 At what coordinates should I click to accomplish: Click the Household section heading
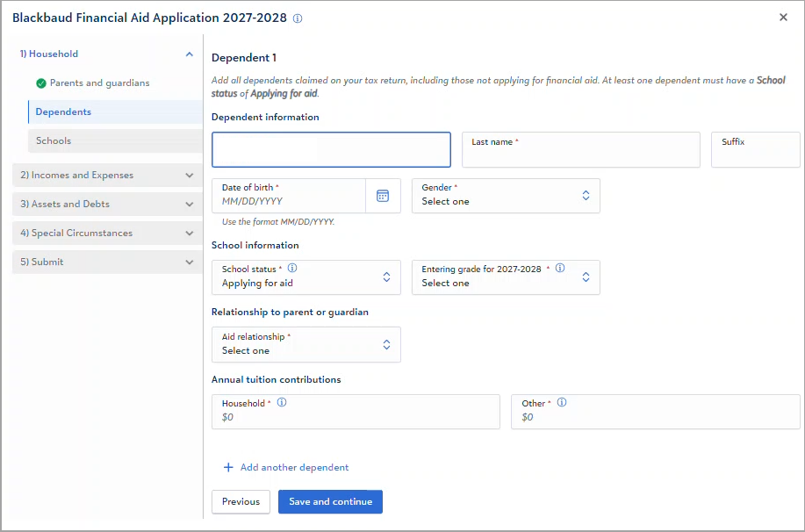pyautogui.click(x=49, y=54)
